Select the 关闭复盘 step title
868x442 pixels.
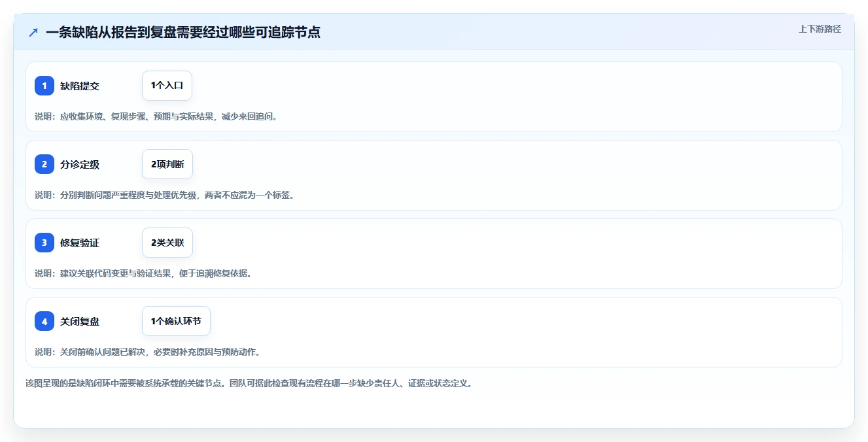(80, 321)
